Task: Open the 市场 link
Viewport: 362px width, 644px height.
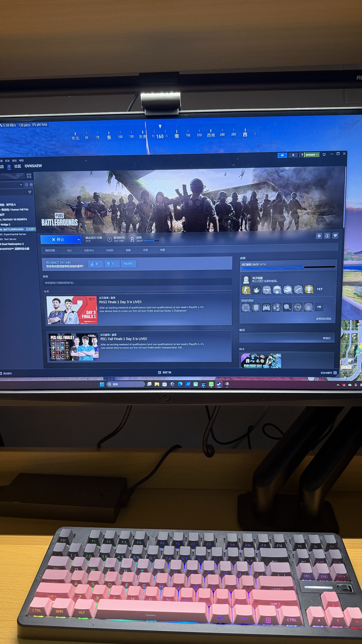Action: click(x=145, y=250)
